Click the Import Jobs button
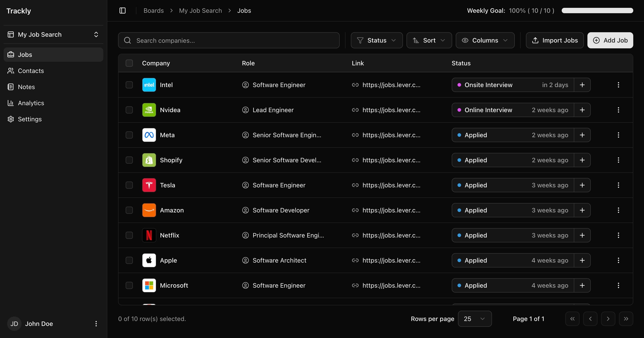 pos(555,40)
